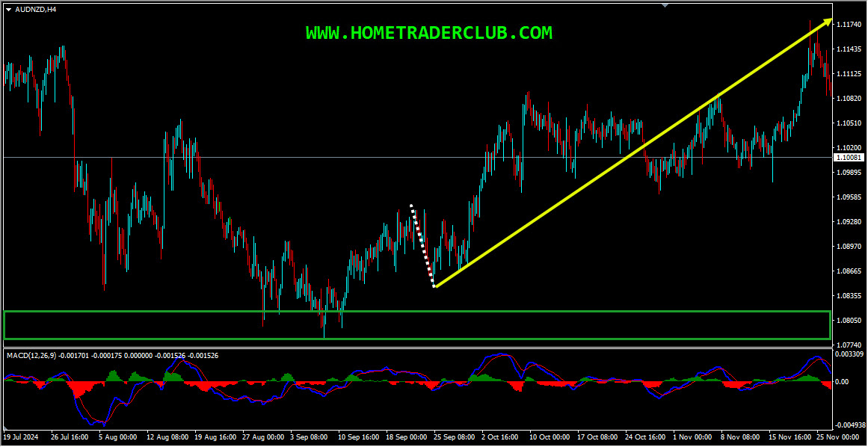Select the white dotted line segment
Viewport: 868px width, 447px height.
point(423,246)
